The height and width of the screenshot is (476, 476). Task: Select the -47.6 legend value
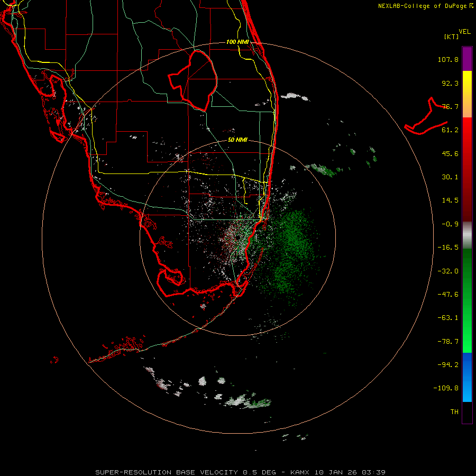pos(448,295)
